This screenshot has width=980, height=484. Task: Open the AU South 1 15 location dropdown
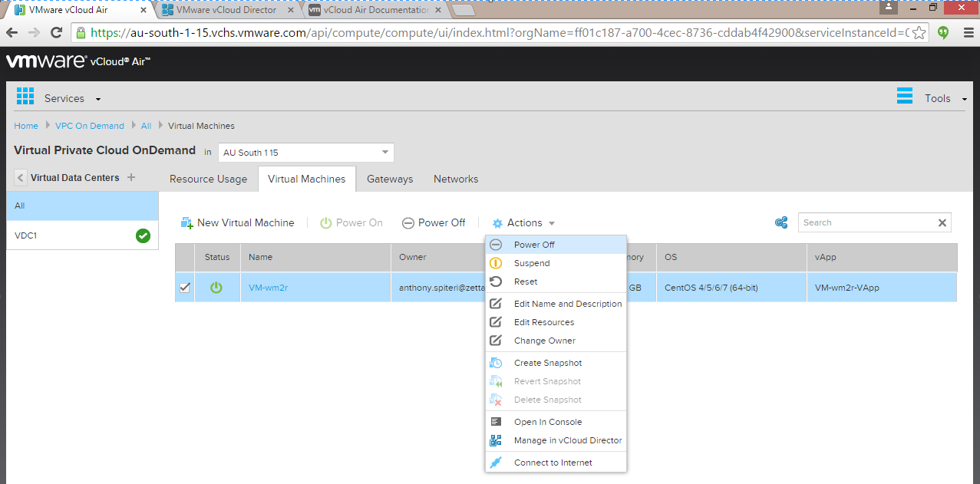[306, 153]
